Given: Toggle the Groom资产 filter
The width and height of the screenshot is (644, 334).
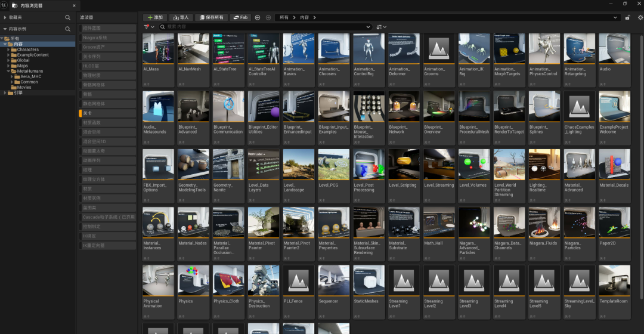Looking at the screenshot, I should tap(107, 47).
